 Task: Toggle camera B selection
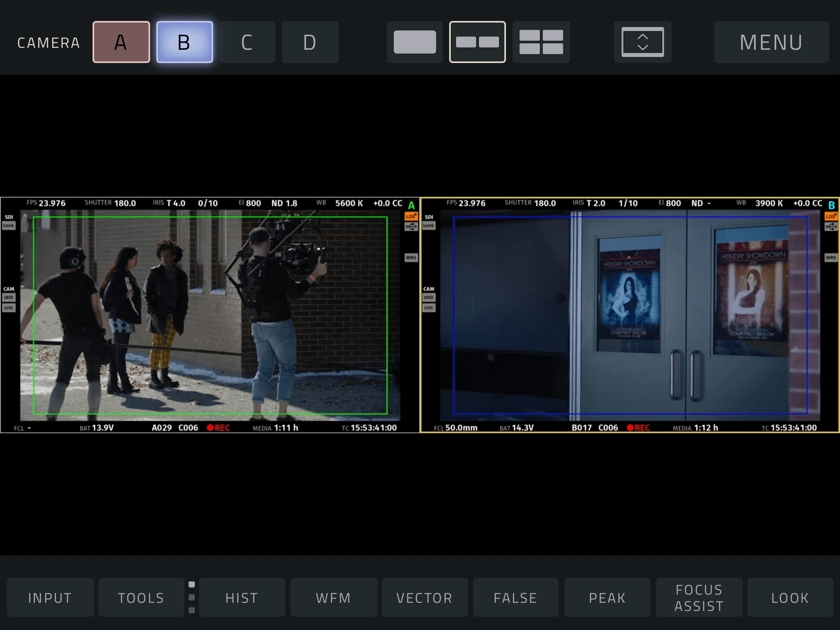184,42
